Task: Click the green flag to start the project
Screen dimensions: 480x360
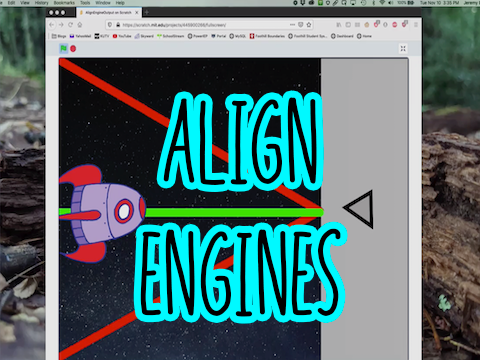Action: point(63,49)
